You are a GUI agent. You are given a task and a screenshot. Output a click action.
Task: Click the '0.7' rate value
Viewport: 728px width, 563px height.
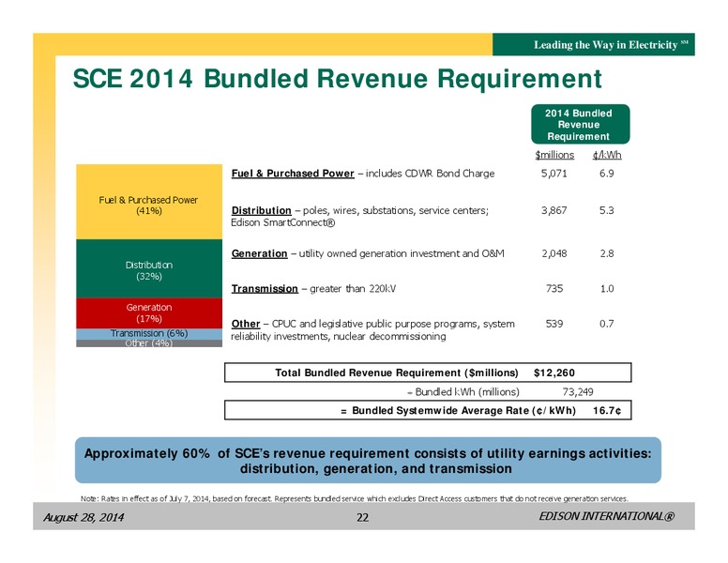pos(606,324)
